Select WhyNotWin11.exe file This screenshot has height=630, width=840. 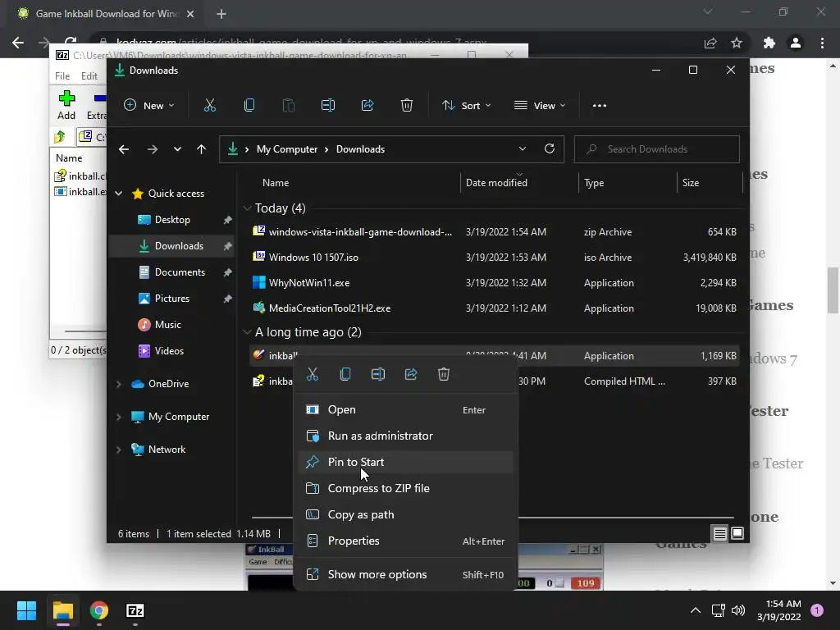click(495, 283)
